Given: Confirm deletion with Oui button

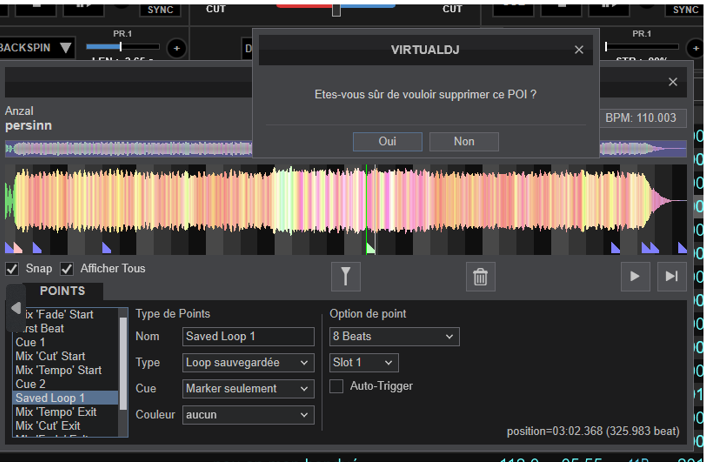Looking at the screenshot, I should click(387, 142).
